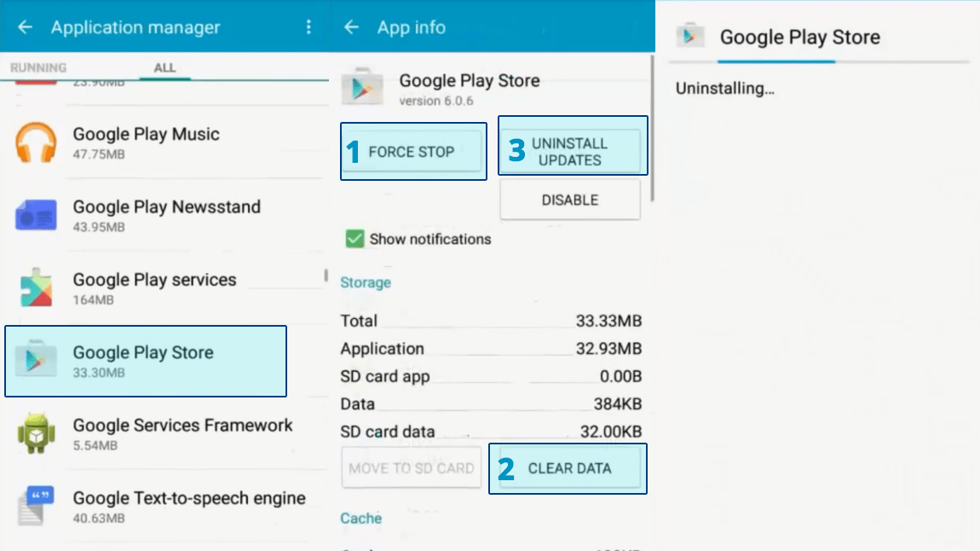The width and height of the screenshot is (980, 551).
Task: Click App info vertical scrollbar
Action: pos(652,128)
